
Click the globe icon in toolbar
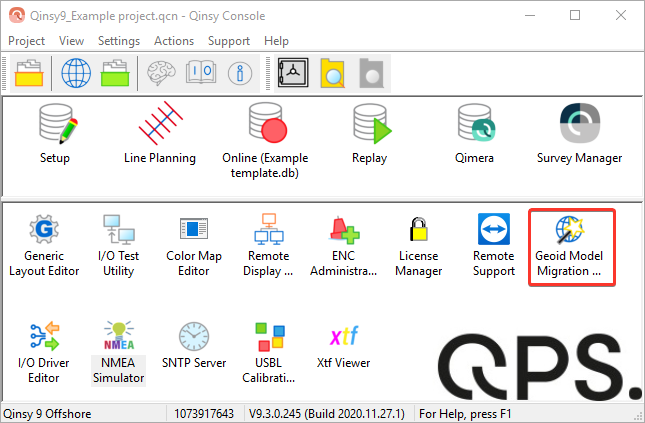click(x=76, y=73)
